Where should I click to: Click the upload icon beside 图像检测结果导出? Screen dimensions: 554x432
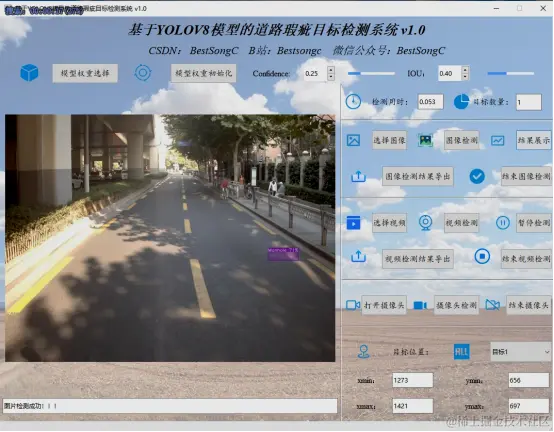358,176
